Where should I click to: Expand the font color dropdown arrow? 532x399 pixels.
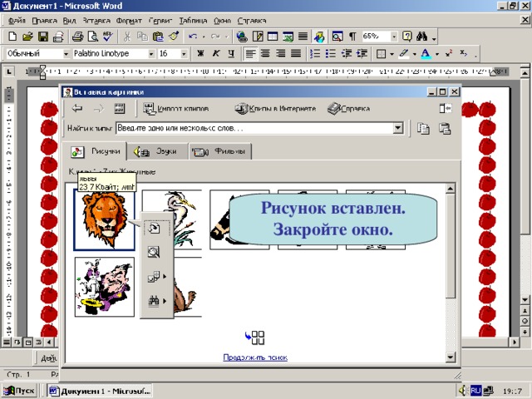coord(437,54)
